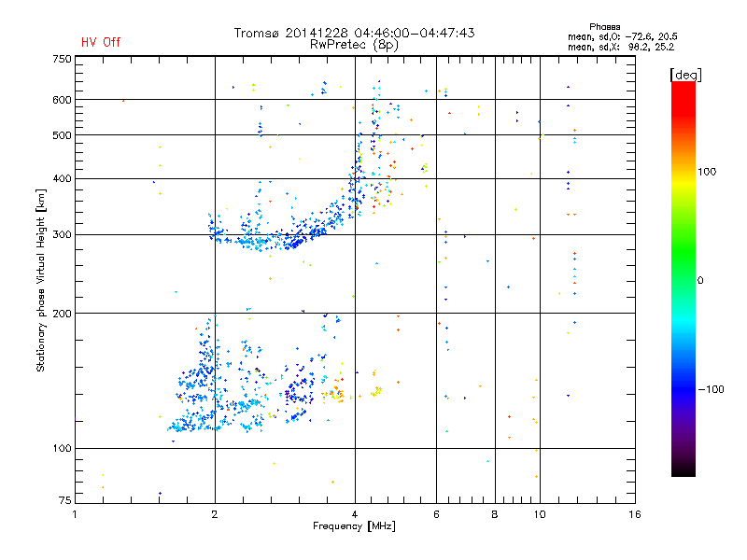Image resolution: width=747 pixels, height=560 pixels.
Task: Click the y-axis label '75'
Action: (x=65, y=500)
